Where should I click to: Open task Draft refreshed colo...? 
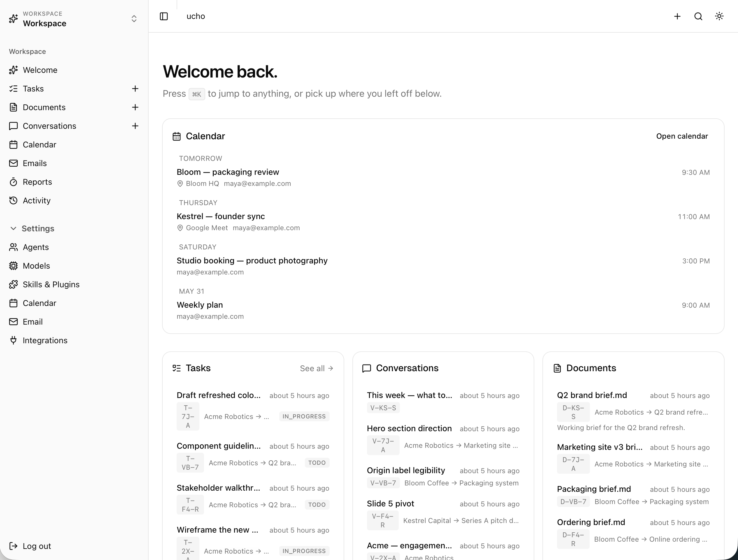point(253,410)
